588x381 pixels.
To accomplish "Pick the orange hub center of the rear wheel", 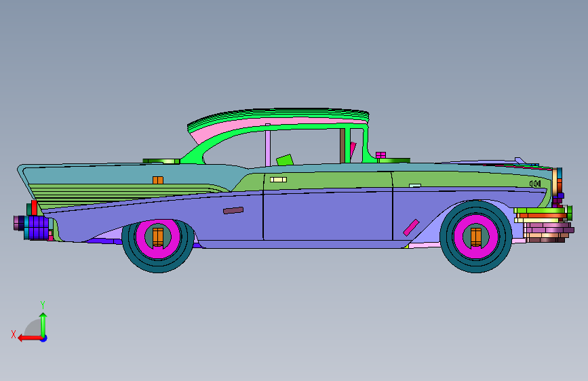I will pos(158,237).
